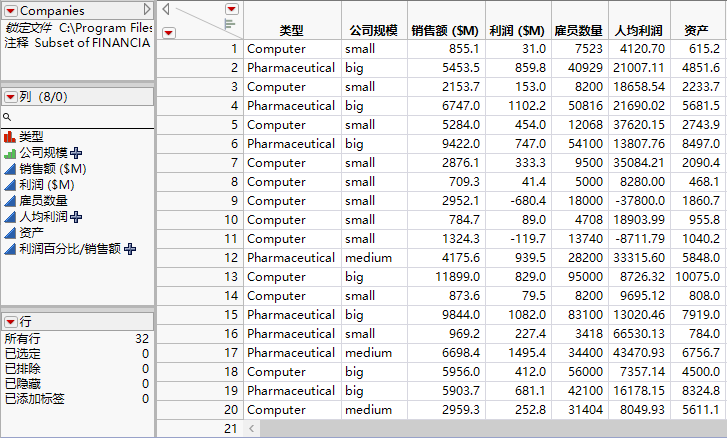Select row number 9 in the table
The width and height of the screenshot is (727, 438).
pyautogui.click(x=200, y=201)
